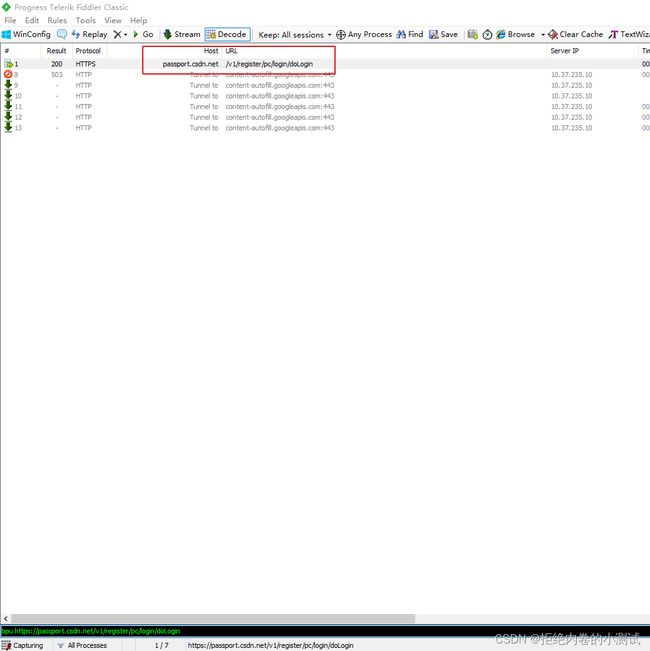Toggle the Decode button

(x=227, y=34)
